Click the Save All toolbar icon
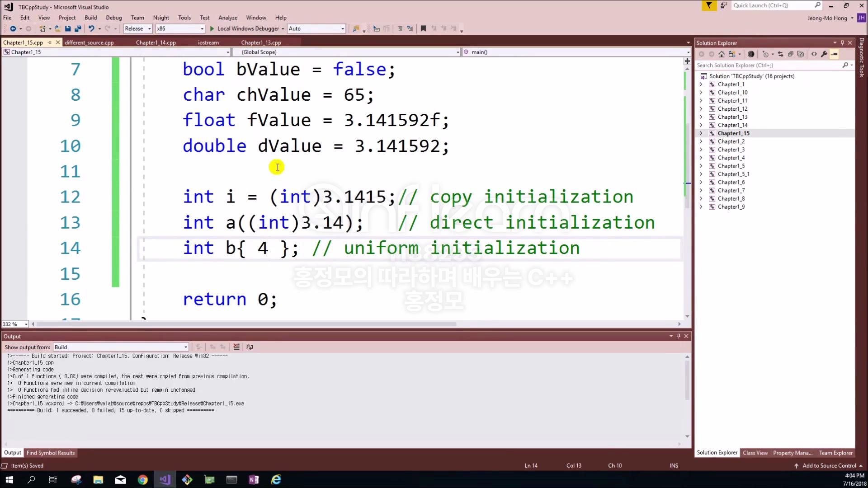The height and width of the screenshot is (488, 868). [77, 28]
